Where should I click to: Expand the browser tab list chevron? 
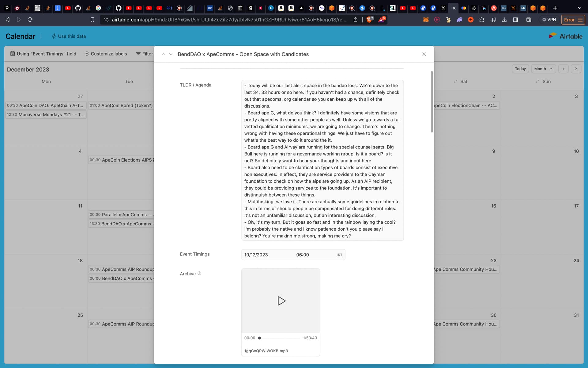[579, 8]
